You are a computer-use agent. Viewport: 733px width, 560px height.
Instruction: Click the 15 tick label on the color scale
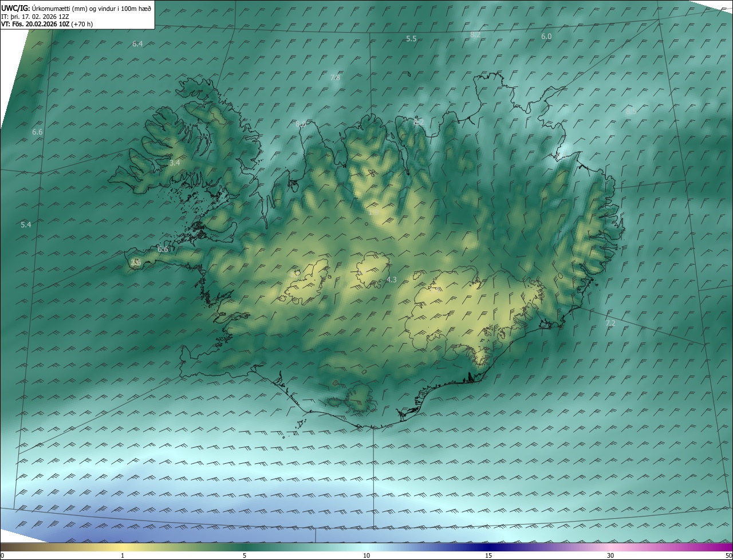coord(488,555)
